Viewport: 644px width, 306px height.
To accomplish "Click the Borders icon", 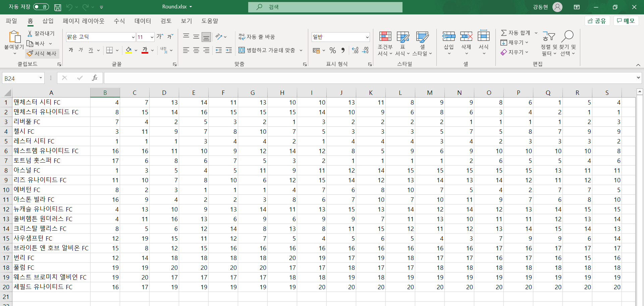I will 109,50.
